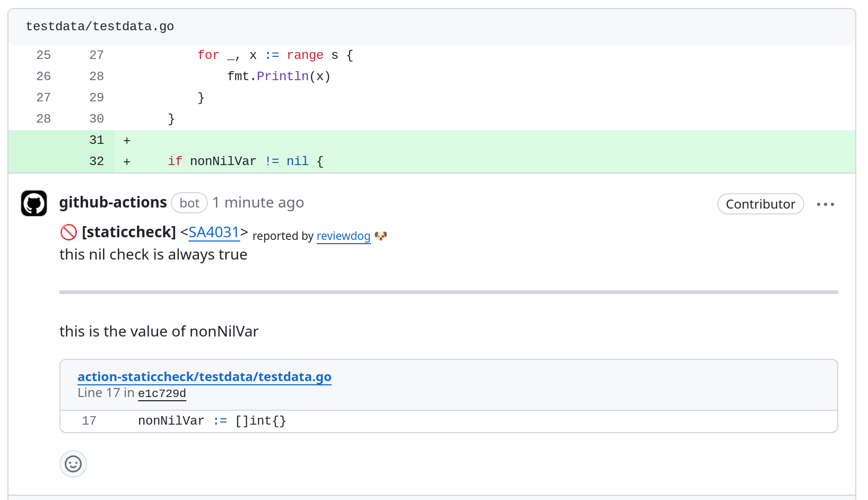The image size is (868, 500).
Task: Open action-staticcheck/testdata/testdata.go file link
Action: tap(204, 377)
